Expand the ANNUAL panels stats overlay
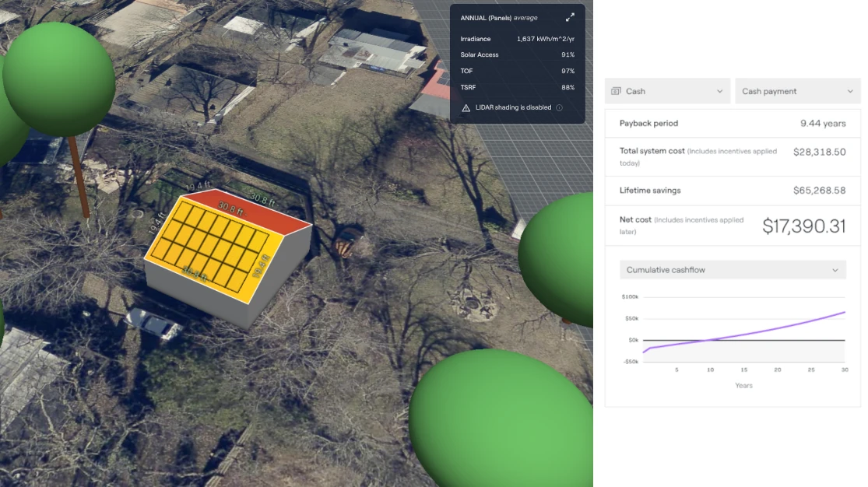The height and width of the screenshot is (487, 868). tap(570, 17)
